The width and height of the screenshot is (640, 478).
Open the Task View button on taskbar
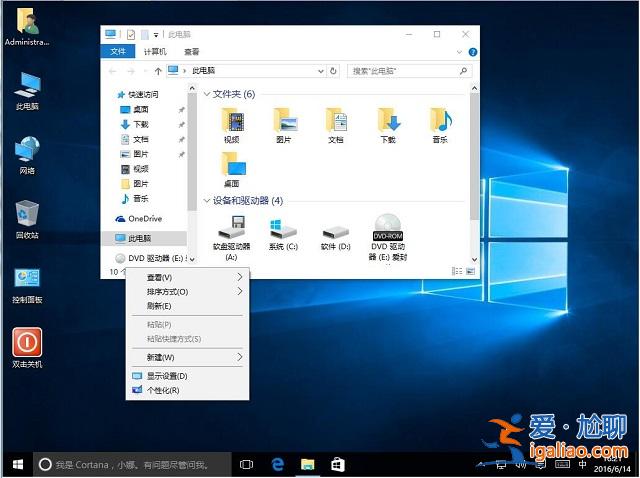(x=247, y=464)
